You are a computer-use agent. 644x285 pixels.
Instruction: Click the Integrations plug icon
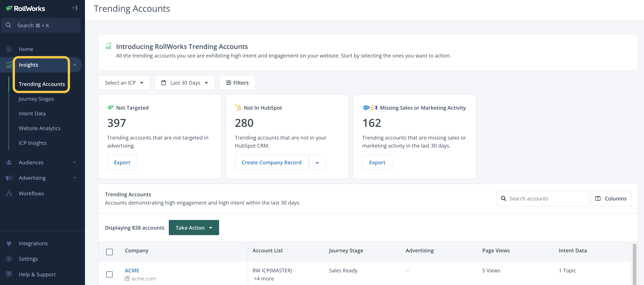point(9,243)
